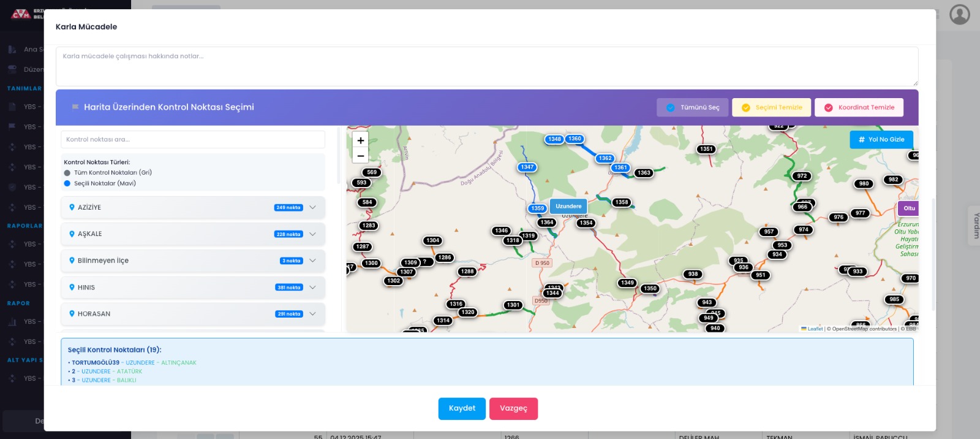The image size is (980, 439).
Task: Select black map marker 1351
Action: [x=706, y=149]
